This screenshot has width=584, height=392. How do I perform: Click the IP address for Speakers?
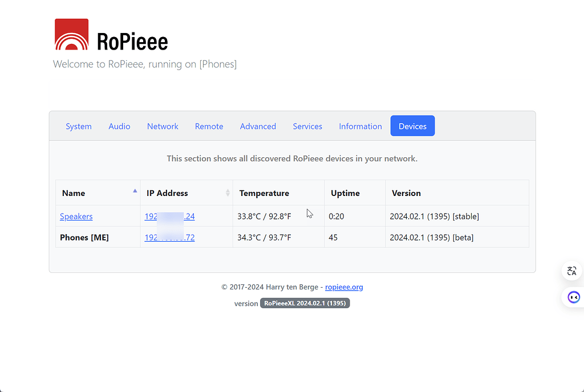pos(169,216)
